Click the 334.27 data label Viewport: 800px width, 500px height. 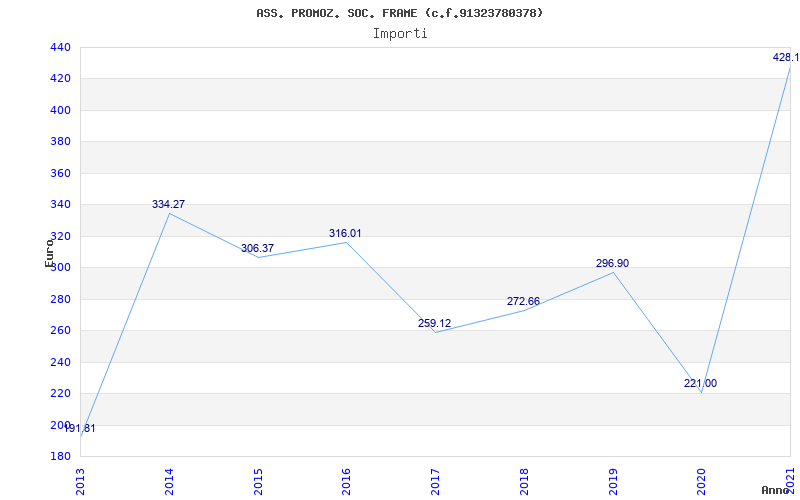[x=168, y=204]
